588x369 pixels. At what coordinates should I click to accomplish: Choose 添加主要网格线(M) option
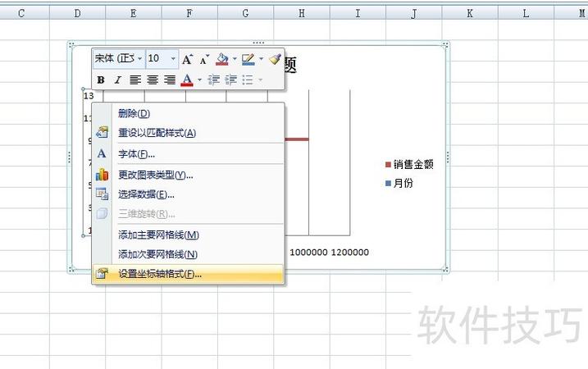(x=188, y=235)
